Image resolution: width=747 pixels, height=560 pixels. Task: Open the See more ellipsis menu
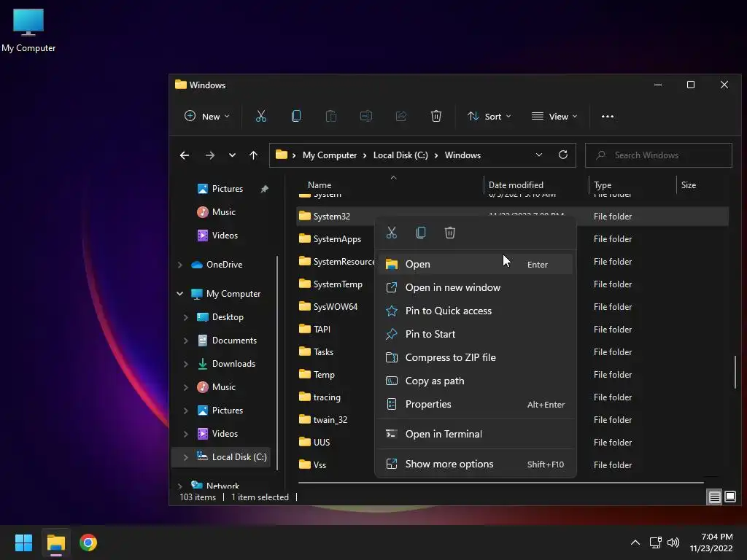608,116
